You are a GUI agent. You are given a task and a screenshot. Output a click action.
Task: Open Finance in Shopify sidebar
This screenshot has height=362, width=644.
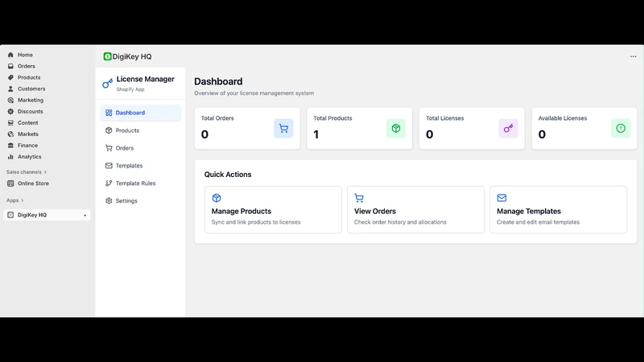click(x=27, y=146)
